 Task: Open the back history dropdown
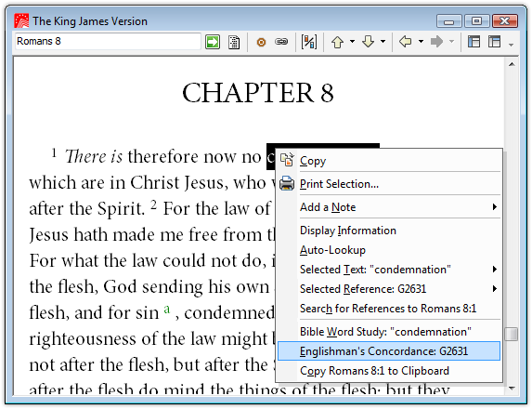tap(421, 42)
